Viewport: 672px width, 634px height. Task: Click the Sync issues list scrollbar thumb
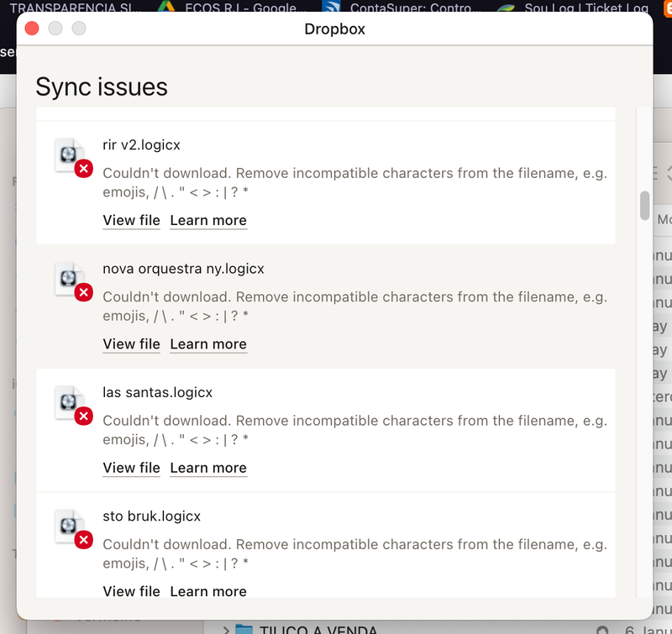tap(644, 205)
